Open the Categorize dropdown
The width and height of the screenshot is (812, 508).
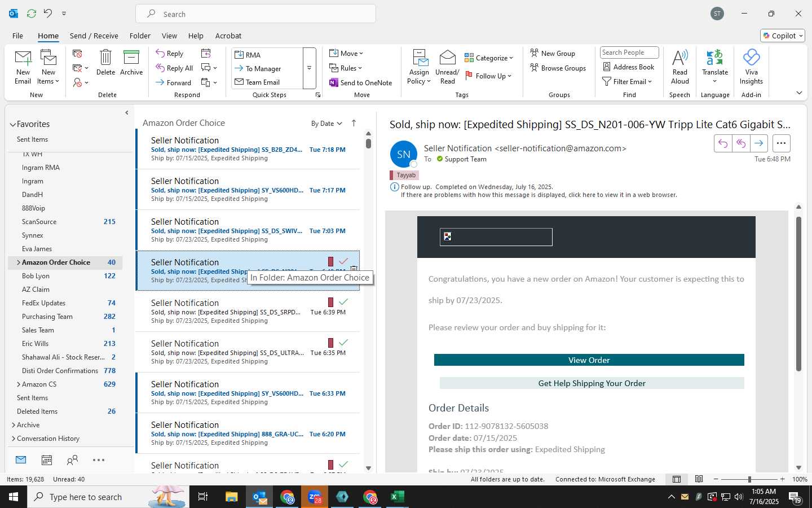pyautogui.click(x=489, y=58)
